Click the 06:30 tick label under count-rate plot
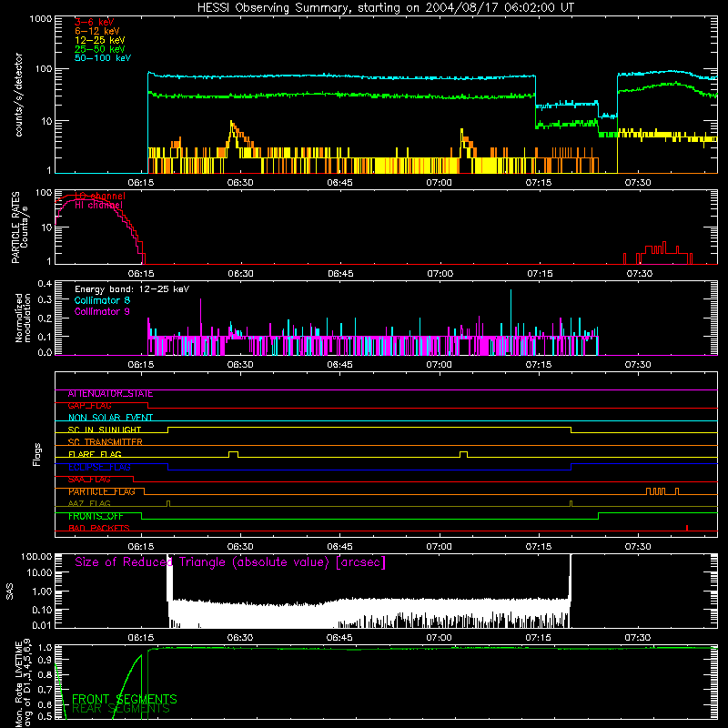The height and width of the screenshot is (728, 728). 240,183
